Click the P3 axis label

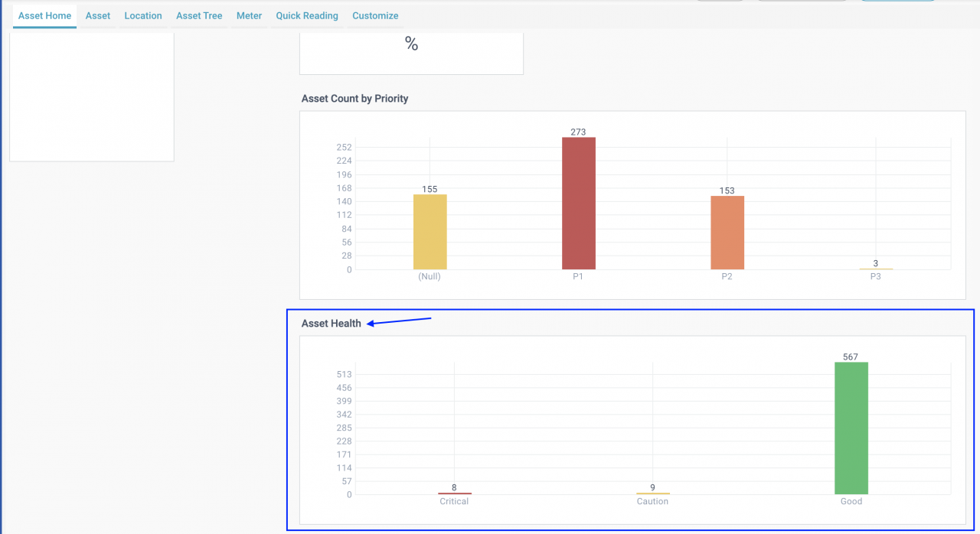click(x=875, y=277)
